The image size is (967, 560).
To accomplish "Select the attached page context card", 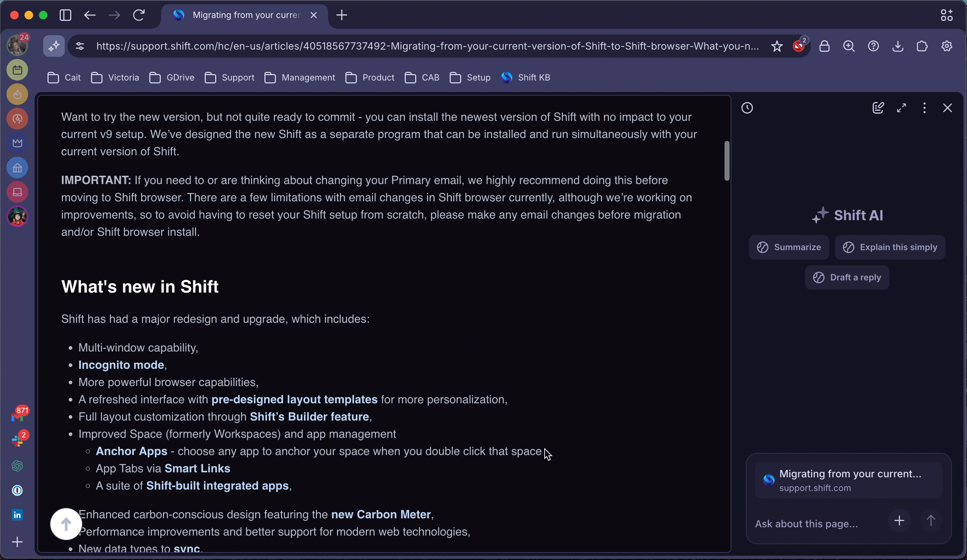I will pyautogui.click(x=848, y=480).
